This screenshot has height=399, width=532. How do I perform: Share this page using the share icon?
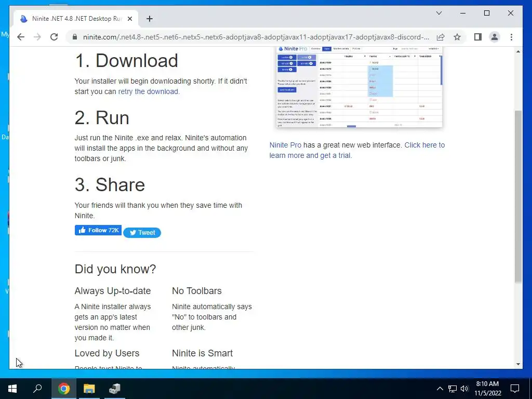click(441, 37)
